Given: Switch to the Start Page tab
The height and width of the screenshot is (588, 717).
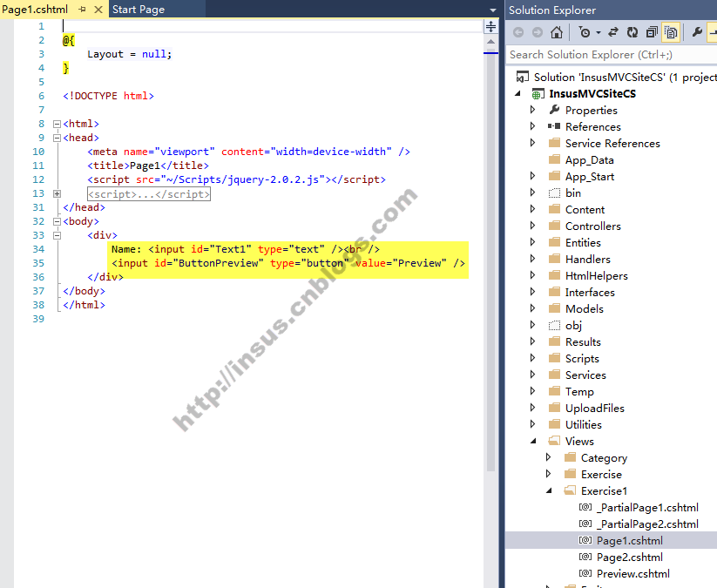Looking at the screenshot, I should 139,9.
